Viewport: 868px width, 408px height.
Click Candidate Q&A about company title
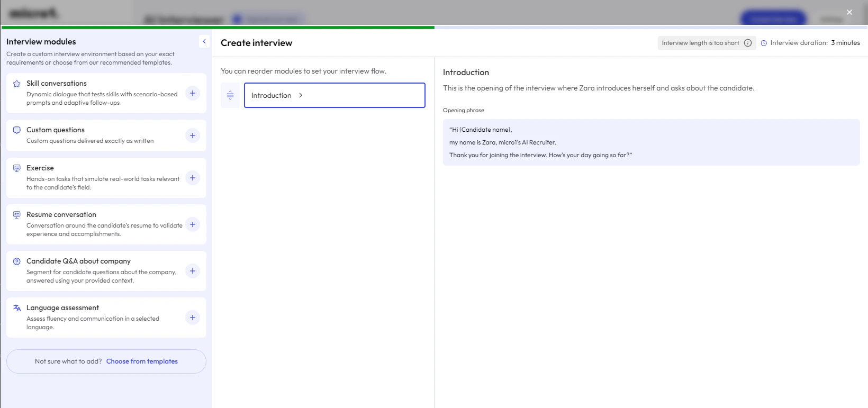pos(78,261)
